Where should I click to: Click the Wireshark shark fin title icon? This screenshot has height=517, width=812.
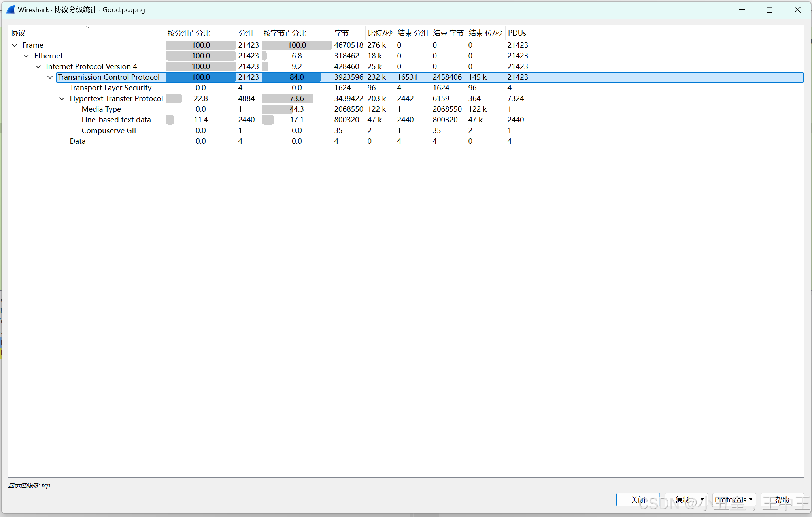11,10
